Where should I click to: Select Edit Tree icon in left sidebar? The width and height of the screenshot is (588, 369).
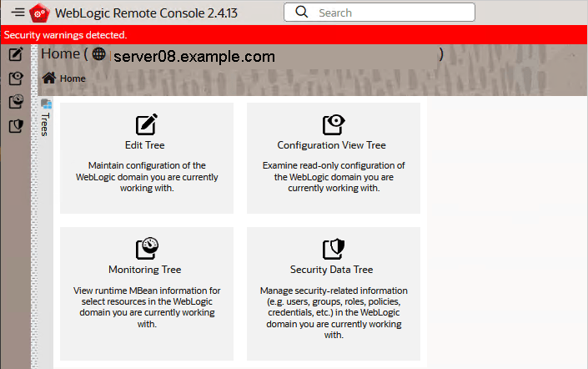[x=16, y=54]
